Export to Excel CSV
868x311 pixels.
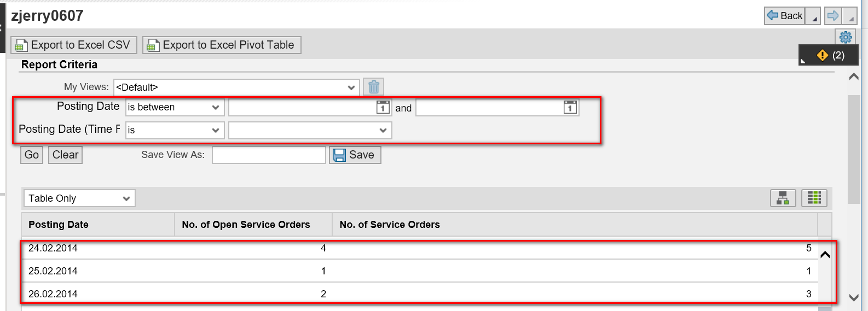[x=74, y=45]
